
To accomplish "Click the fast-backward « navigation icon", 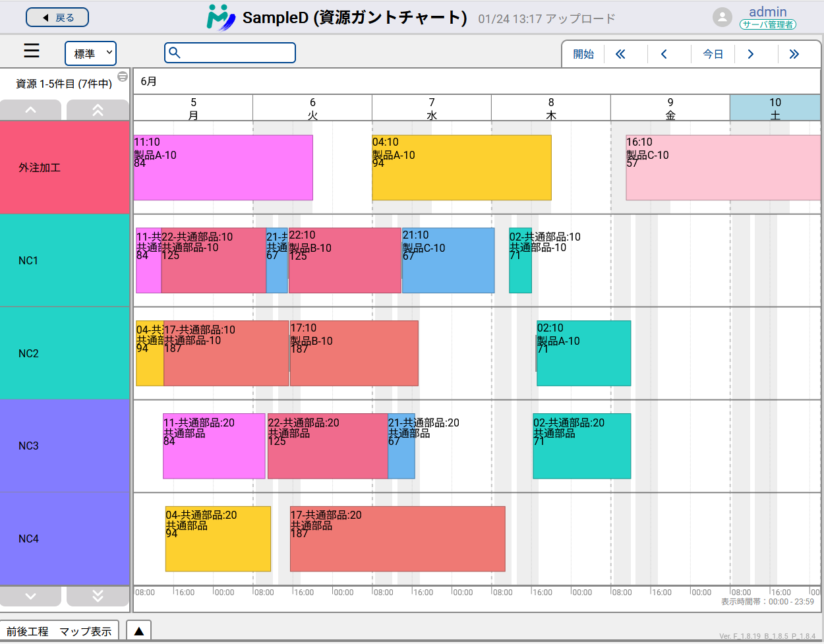I will pyautogui.click(x=620, y=54).
